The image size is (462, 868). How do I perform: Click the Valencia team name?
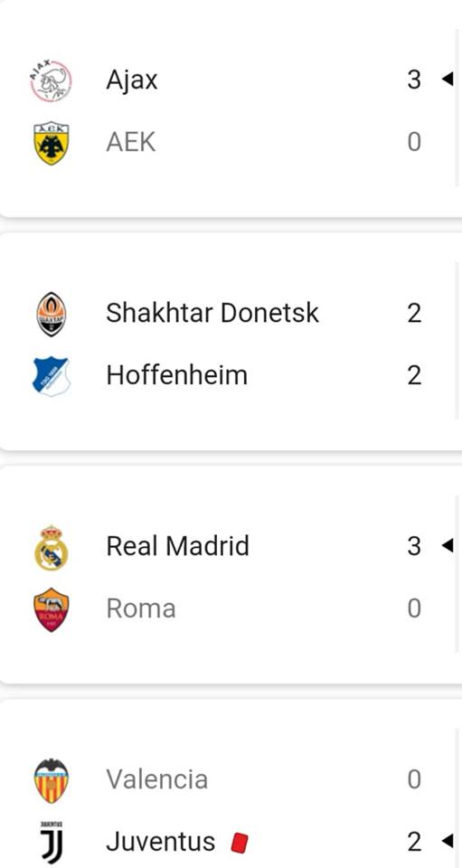pos(157,779)
